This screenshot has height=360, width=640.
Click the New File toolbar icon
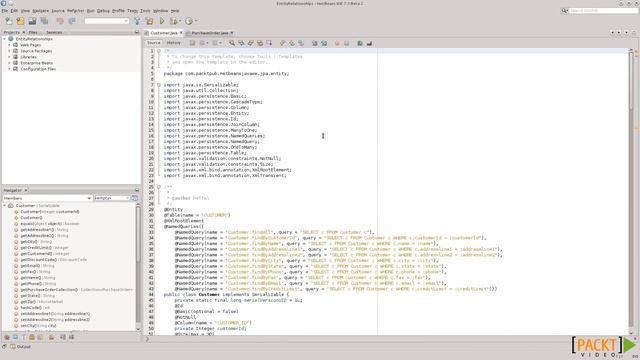(x=9, y=21)
